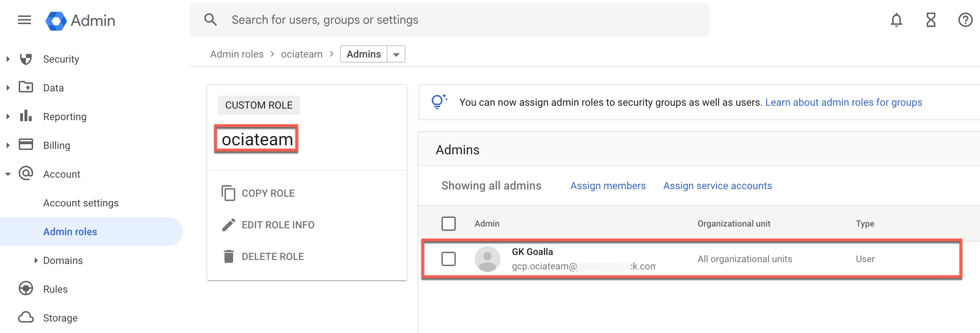Viewport: 980px width, 333px height.
Task: Check the box for GK Goalla
Action: tap(448, 259)
